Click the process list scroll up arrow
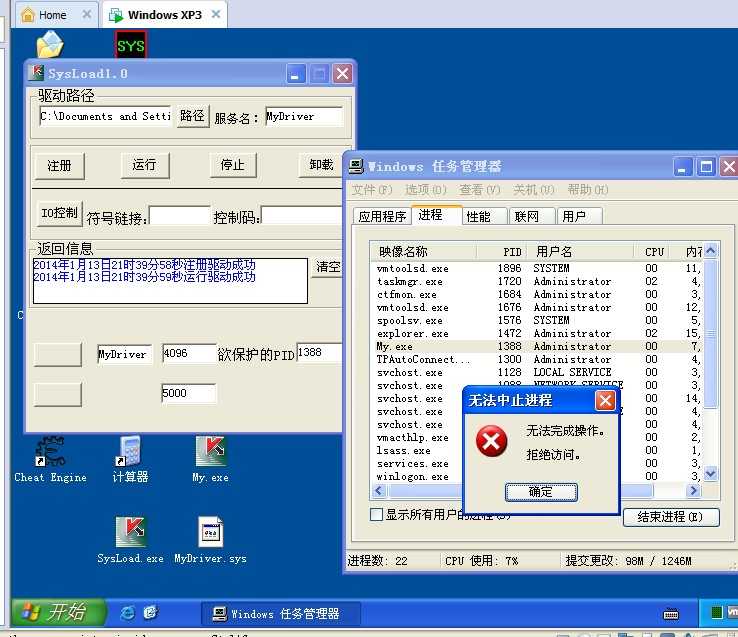This screenshot has width=738, height=637. pos(711,251)
